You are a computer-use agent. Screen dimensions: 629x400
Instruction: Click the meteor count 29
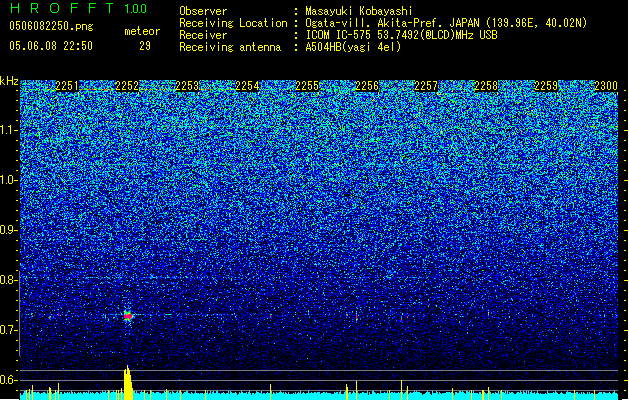(x=145, y=46)
